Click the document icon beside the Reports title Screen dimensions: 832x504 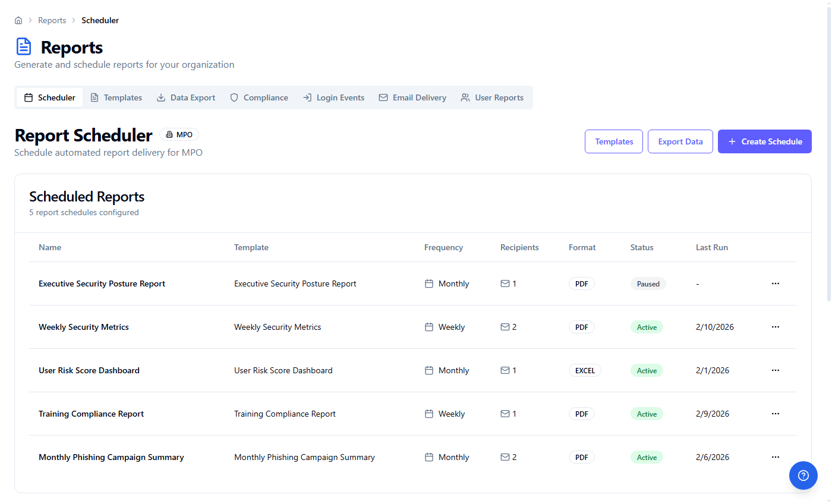click(23, 46)
